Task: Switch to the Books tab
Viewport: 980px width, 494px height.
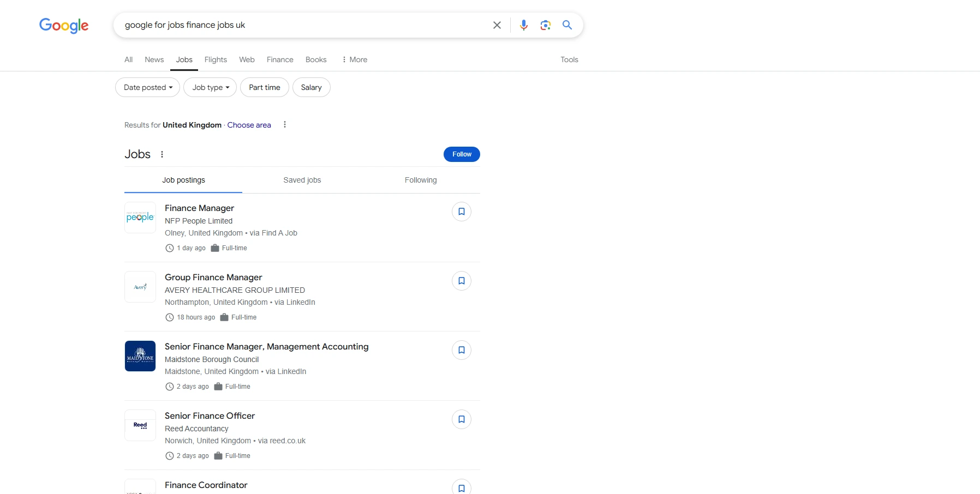Action: click(x=316, y=59)
